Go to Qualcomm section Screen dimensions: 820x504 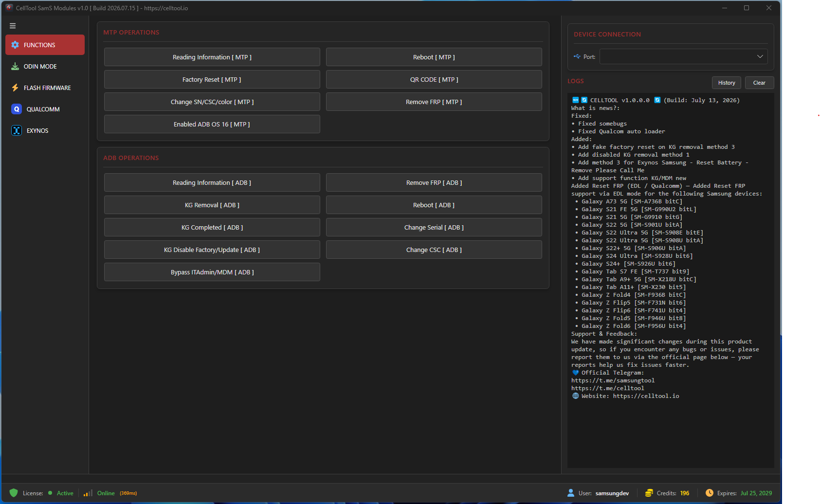click(45, 109)
